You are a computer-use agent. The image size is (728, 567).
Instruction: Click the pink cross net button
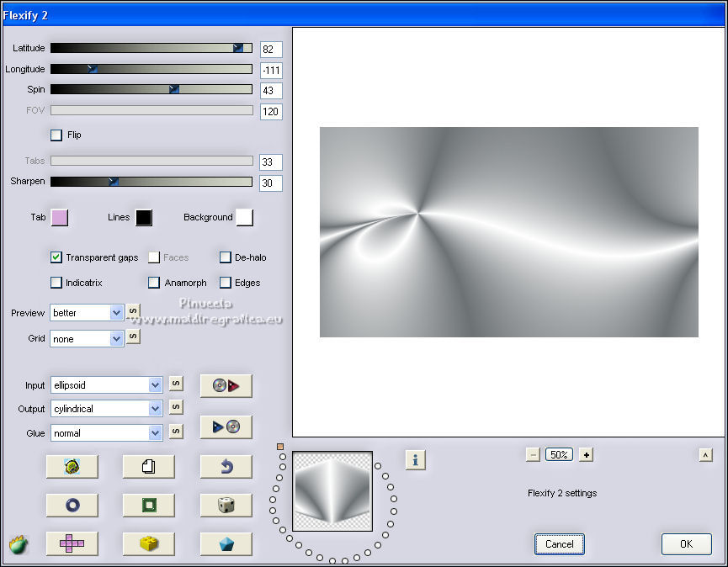[x=72, y=543]
